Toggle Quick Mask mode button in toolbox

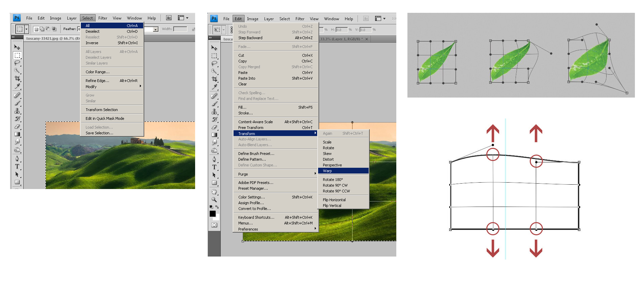[214, 225]
